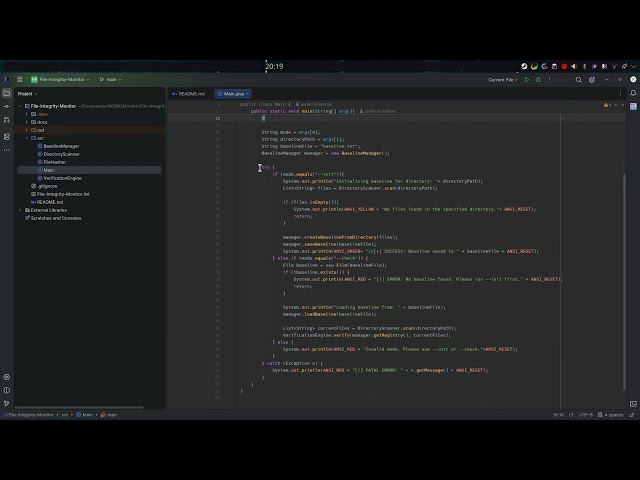Open DirectoryScanner class in tree

61,154
